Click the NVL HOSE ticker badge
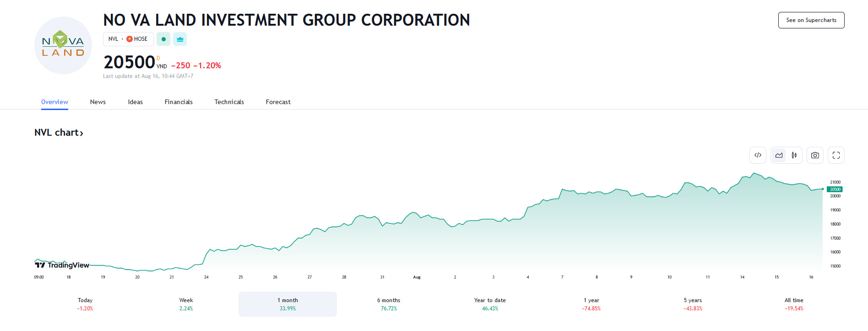Image resolution: width=868 pixels, height=331 pixels. (x=128, y=39)
